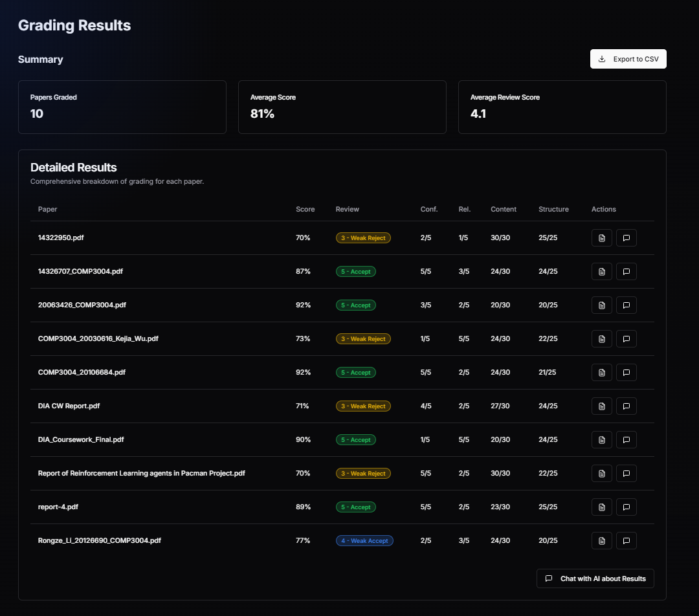Screen dimensions: 699x616
Task: Open the chat icon for report-4.pdf
Action: (626, 507)
